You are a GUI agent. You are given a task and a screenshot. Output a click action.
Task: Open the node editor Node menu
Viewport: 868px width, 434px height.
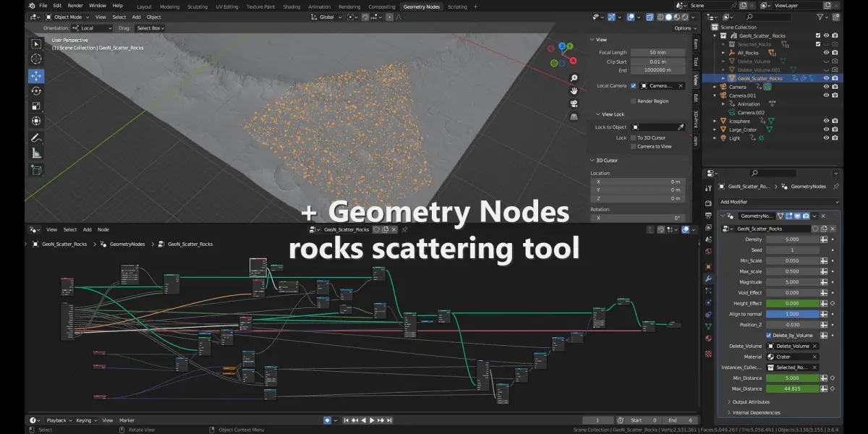click(x=103, y=229)
